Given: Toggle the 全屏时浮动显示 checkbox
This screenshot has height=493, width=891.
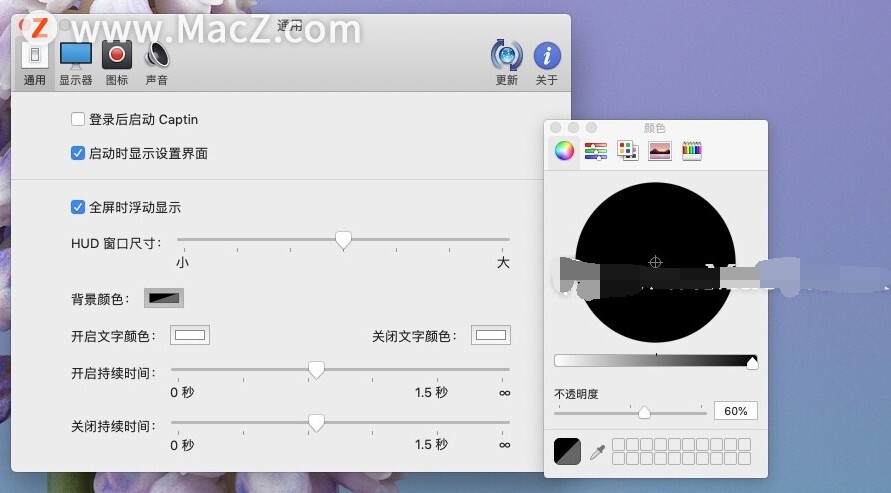Looking at the screenshot, I should click(x=78, y=207).
